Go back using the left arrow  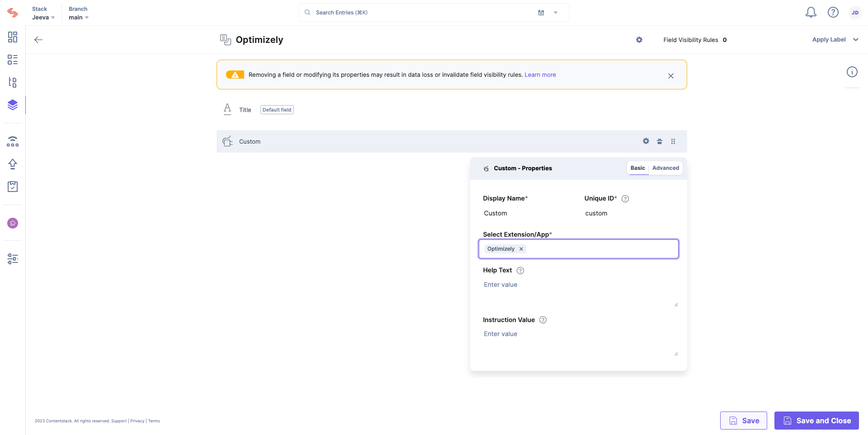point(38,40)
